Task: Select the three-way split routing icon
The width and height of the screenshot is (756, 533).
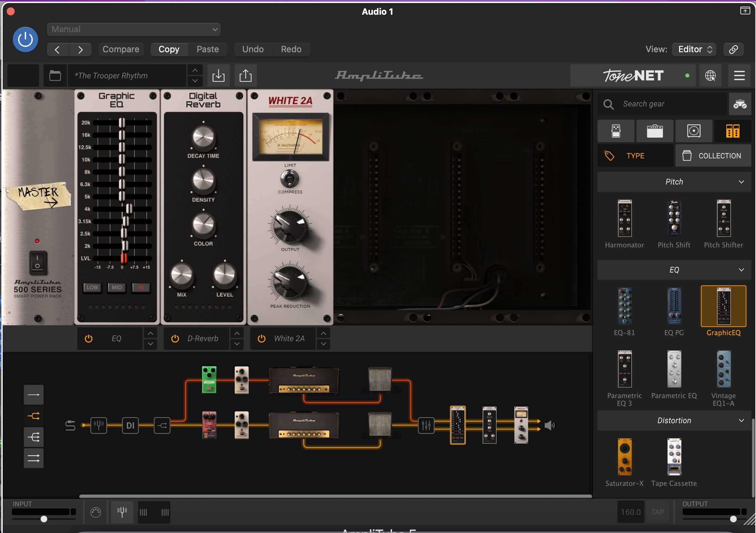Action: [x=33, y=437]
